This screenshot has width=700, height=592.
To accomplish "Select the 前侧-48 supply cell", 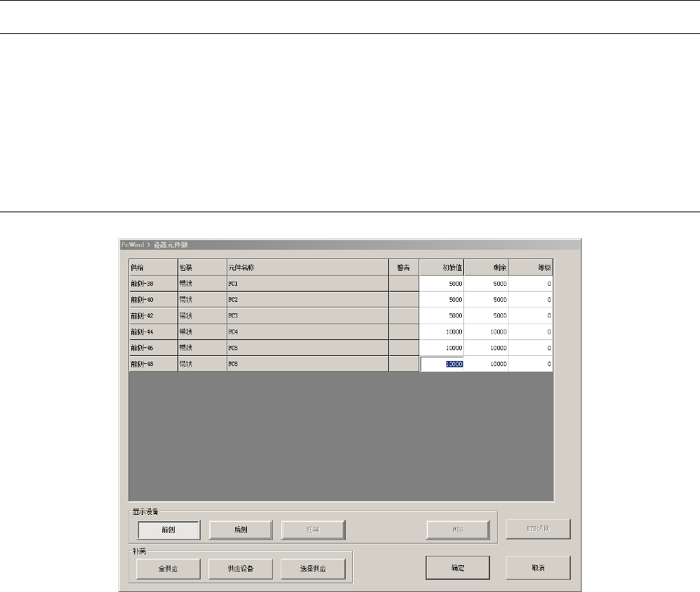I will click(154, 364).
